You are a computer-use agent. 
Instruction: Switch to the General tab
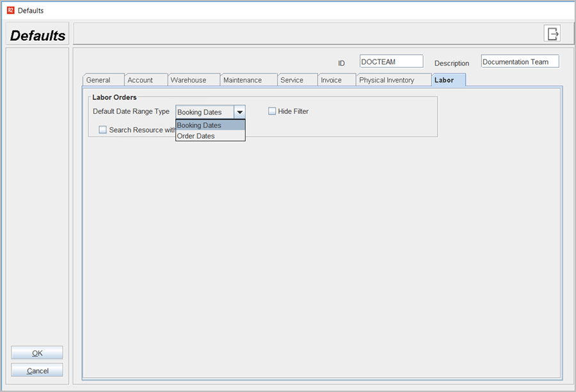(99, 80)
